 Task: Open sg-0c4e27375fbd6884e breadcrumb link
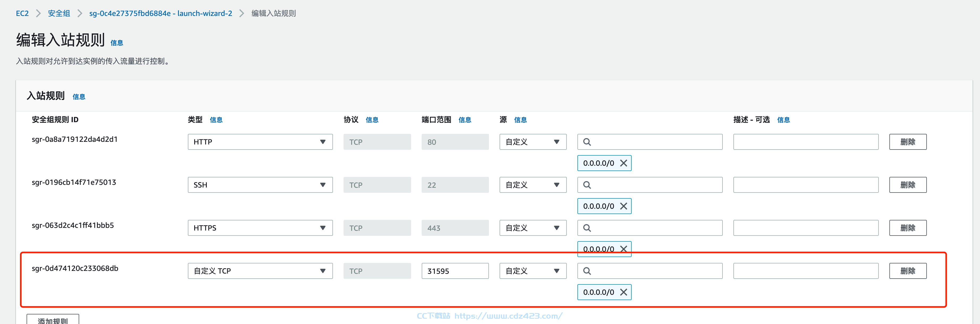pos(160,13)
